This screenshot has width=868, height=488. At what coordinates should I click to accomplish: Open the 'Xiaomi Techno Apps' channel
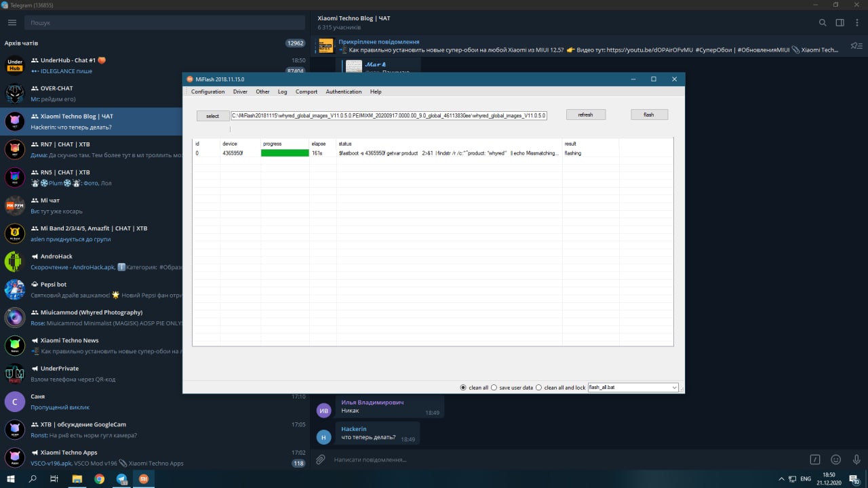(x=155, y=457)
